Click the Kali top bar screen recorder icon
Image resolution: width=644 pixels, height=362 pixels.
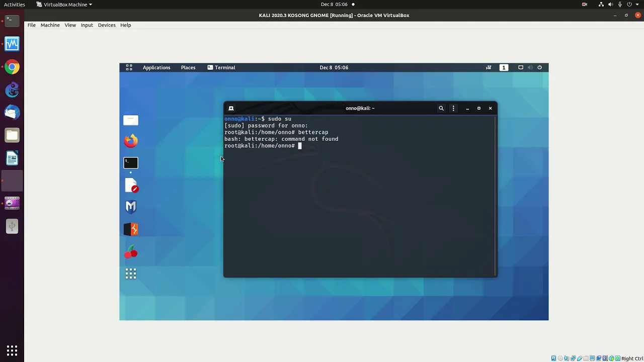[x=489, y=67]
